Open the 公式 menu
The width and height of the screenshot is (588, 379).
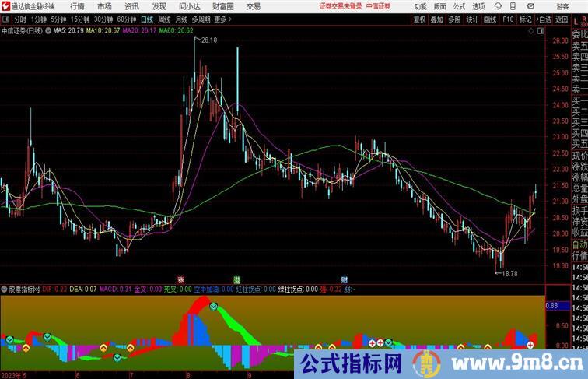459,6
